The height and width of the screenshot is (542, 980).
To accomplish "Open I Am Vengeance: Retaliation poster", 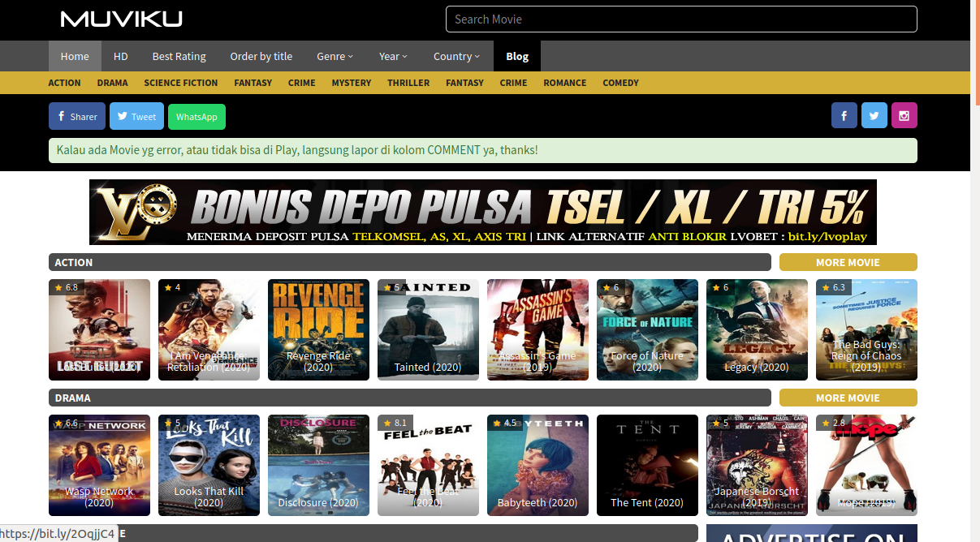I will [209, 329].
